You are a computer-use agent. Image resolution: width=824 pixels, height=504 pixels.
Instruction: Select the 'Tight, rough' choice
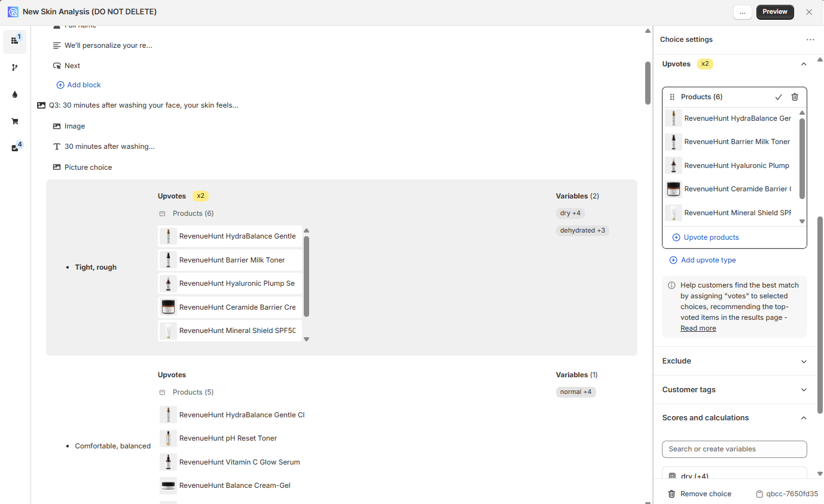tap(96, 267)
